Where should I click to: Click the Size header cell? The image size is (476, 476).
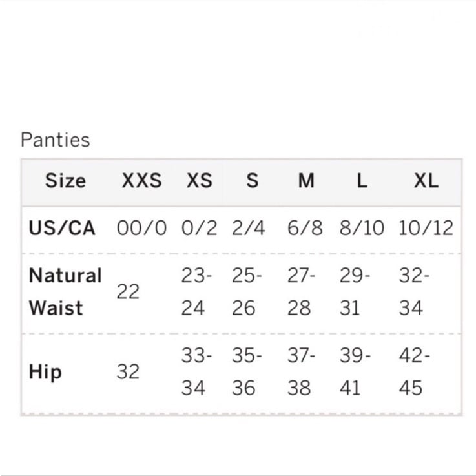coord(65,181)
